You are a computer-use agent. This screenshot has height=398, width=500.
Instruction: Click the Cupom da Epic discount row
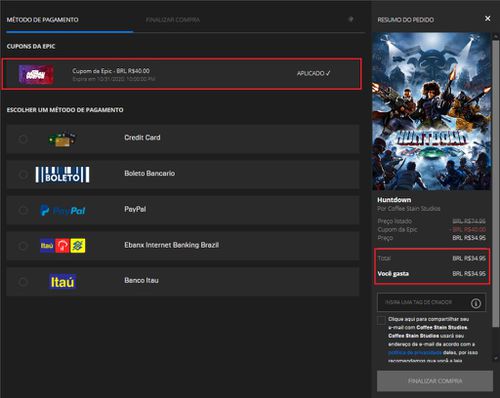(432, 229)
